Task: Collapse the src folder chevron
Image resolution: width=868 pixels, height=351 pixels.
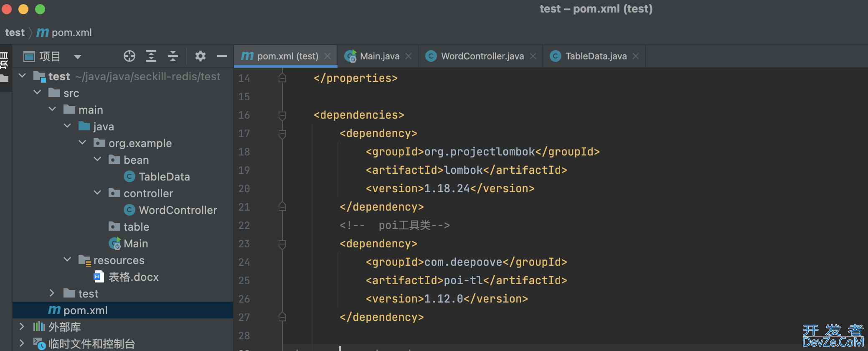Action: click(38, 92)
